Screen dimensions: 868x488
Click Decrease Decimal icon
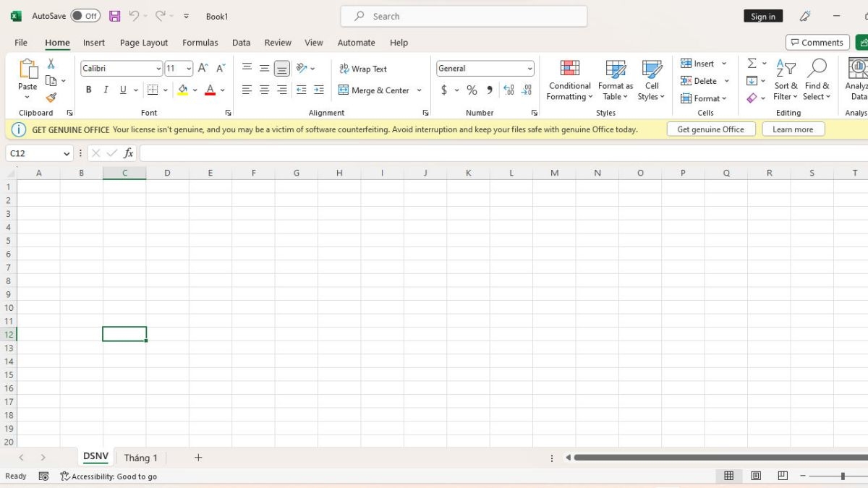(x=527, y=90)
